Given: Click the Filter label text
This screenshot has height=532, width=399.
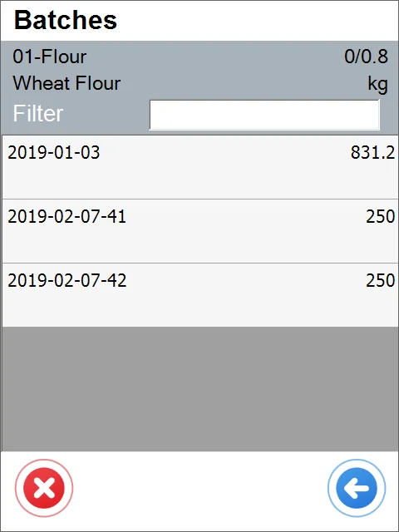Looking at the screenshot, I should click(x=38, y=113).
